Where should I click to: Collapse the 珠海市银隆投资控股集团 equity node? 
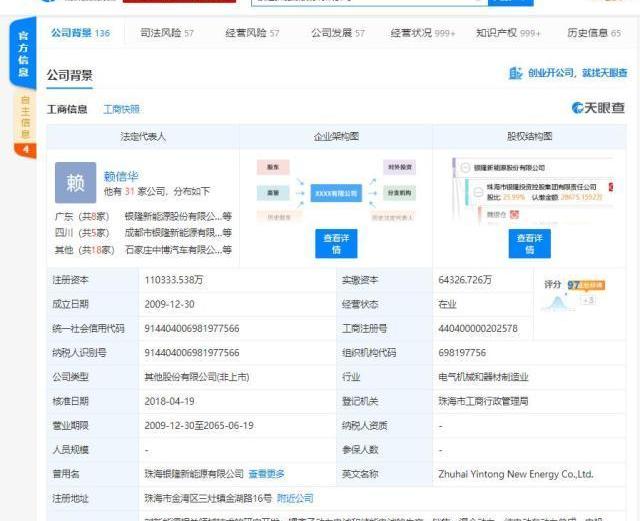478,192
